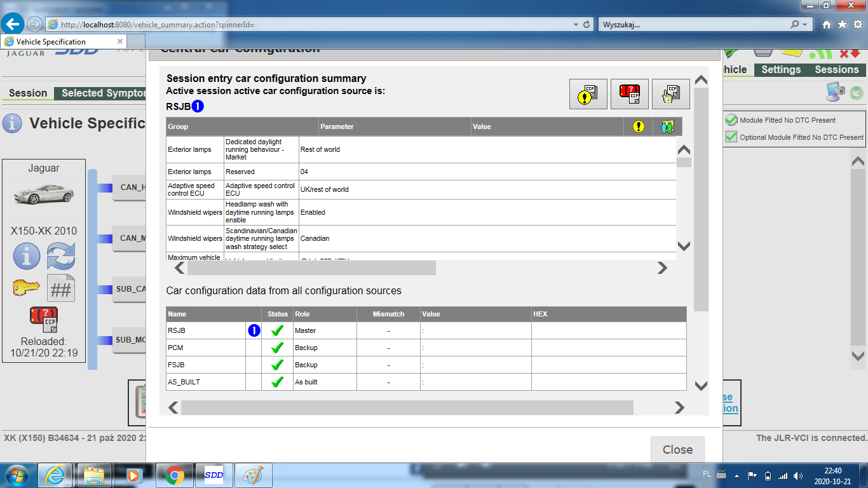Click the lower table horizontal scrollbar thumb
The width and height of the screenshot is (868, 488).
pyautogui.click(x=407, y=407)
